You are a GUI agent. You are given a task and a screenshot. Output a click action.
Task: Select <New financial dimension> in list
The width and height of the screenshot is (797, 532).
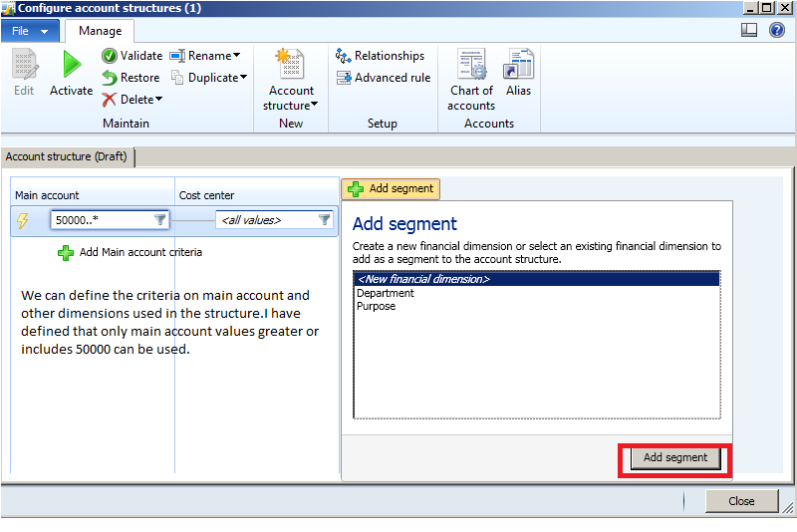[536, 279]
